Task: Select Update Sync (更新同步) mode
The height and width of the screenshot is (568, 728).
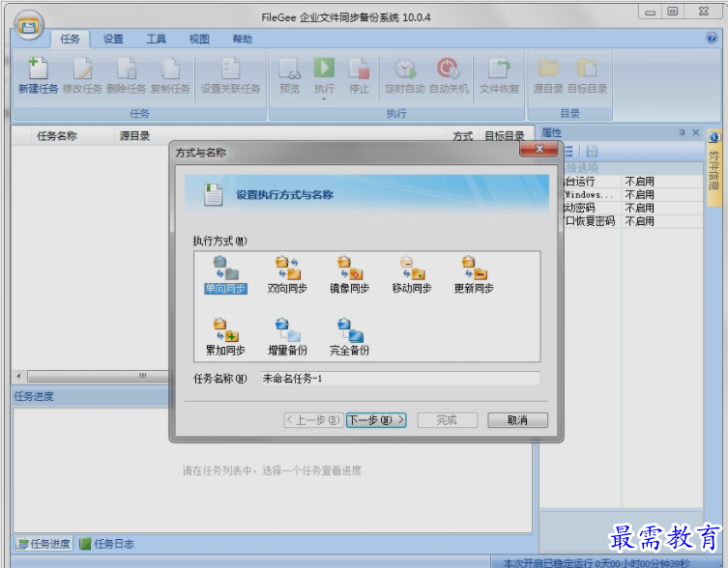Action: pyautogui.click(x=474, y=274)
